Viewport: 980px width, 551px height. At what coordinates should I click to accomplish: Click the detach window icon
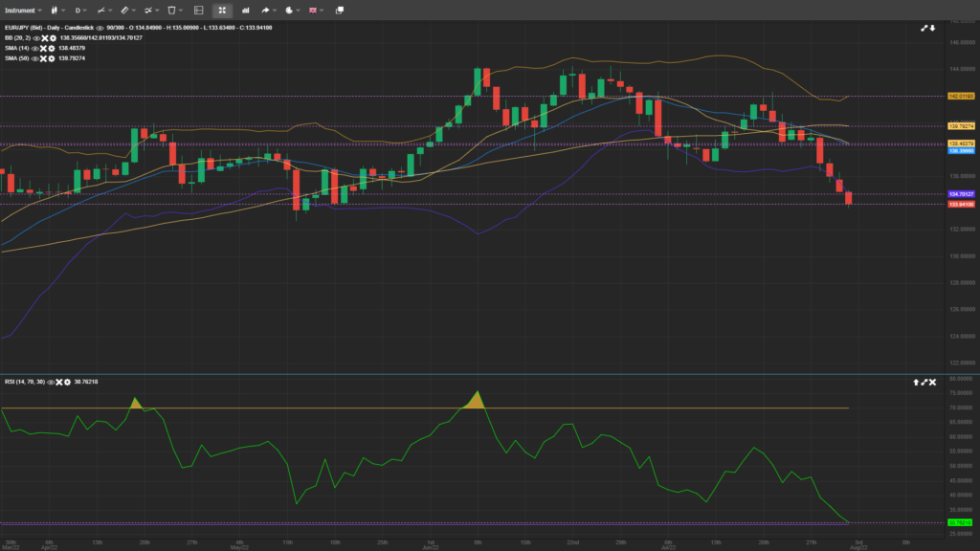coord(342,10)
